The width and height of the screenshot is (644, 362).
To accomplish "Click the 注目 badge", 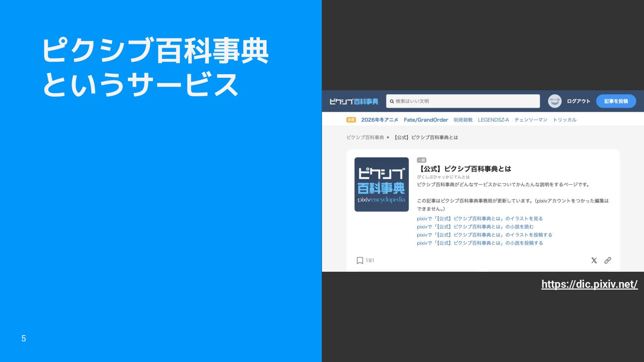I will pos(351,120).
